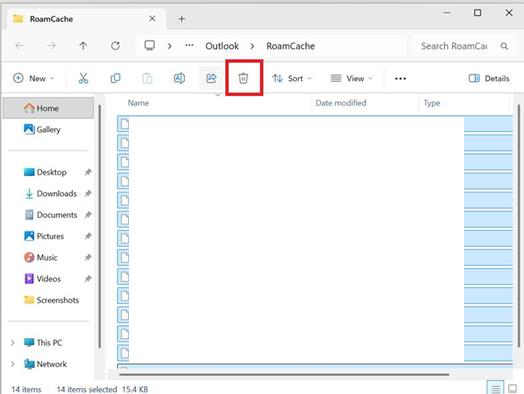Click the pin icon beside Downloads
Image resolution: width=524 pixels, height=394 pixels.
[88, 193]
